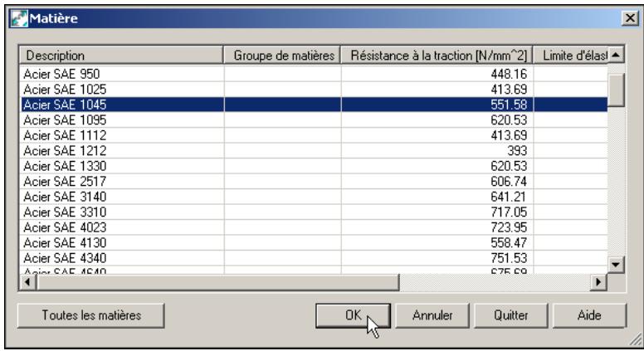Screen dimensions: 644x351
Task: Click the Résistance à la traction column header
Action: [x=437, y=56]
